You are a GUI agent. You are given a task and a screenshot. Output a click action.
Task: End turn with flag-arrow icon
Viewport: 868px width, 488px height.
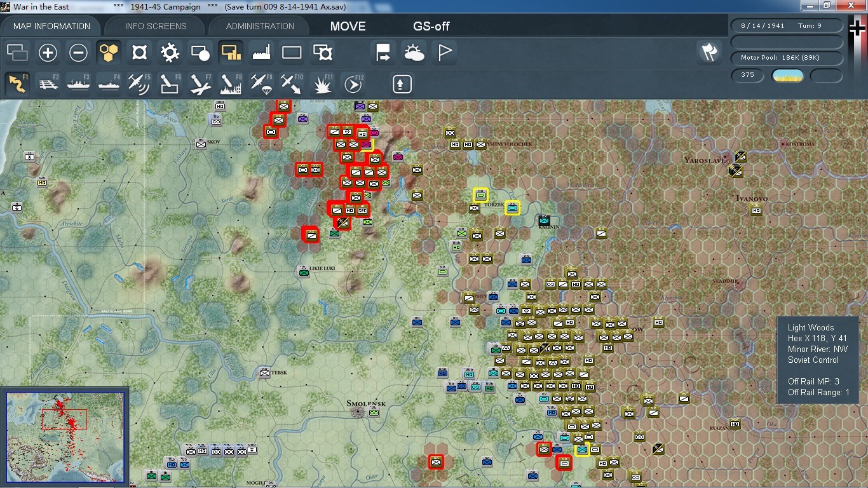click(383, 53)
